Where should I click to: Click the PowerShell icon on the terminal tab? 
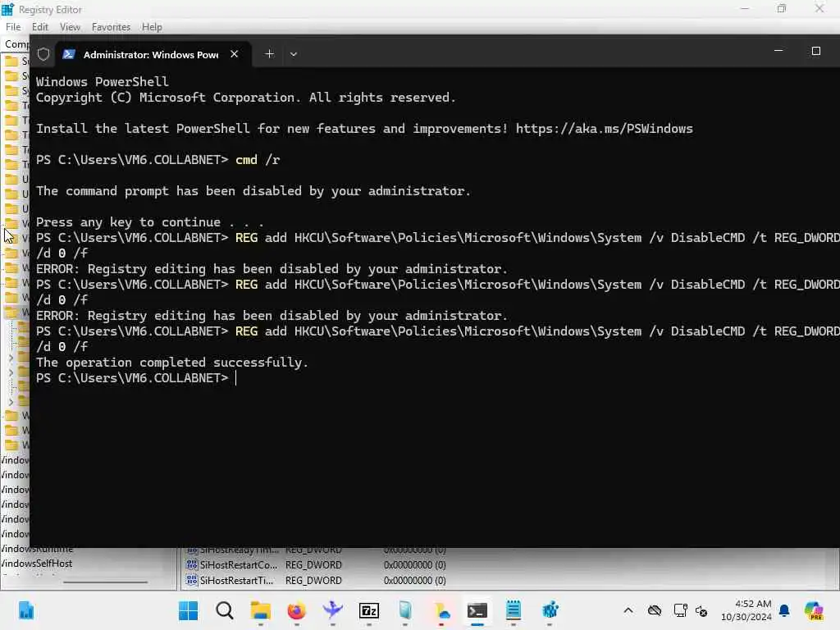tap(69, 54)
